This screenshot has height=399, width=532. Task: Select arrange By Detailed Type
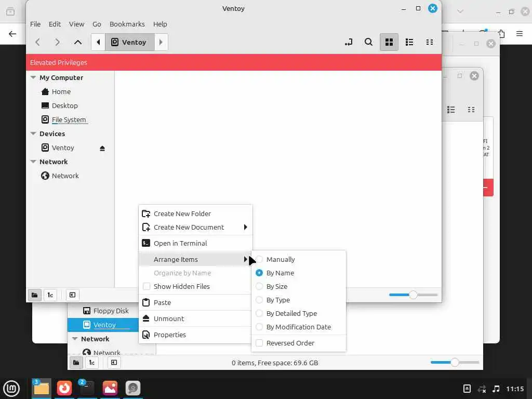[299, 313]
